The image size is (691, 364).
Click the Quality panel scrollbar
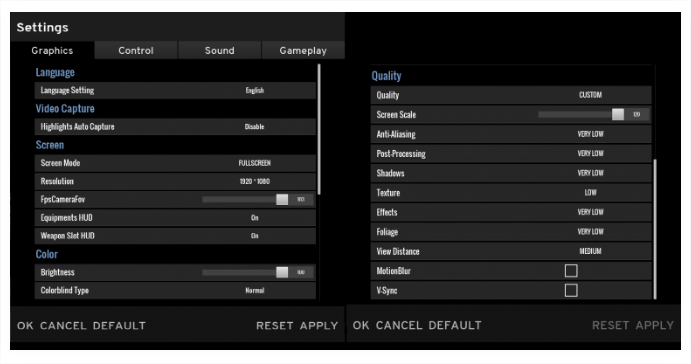655,229
